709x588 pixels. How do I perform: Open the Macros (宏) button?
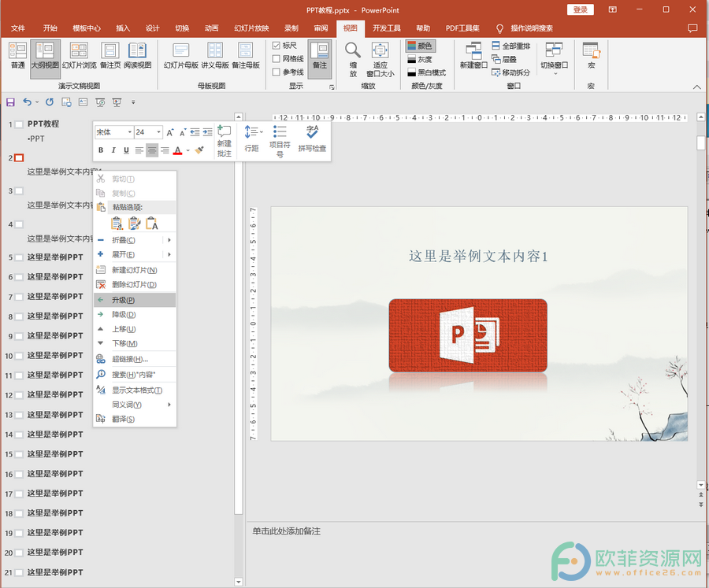[591, 55]
